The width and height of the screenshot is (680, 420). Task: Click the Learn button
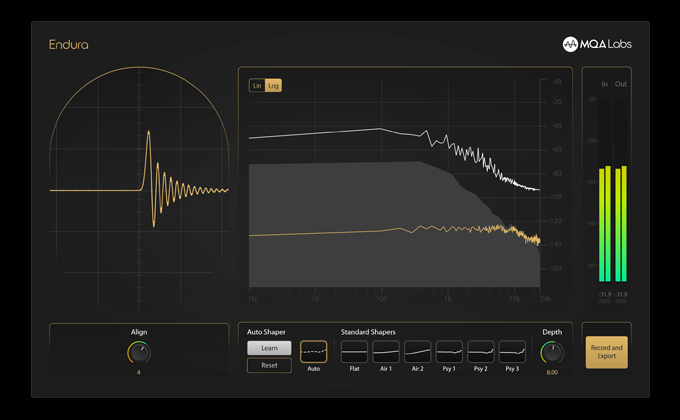point(269,348)
